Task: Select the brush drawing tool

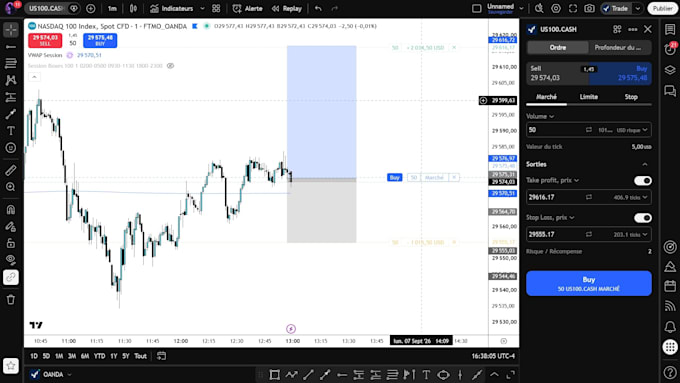Action: point(11,114)
